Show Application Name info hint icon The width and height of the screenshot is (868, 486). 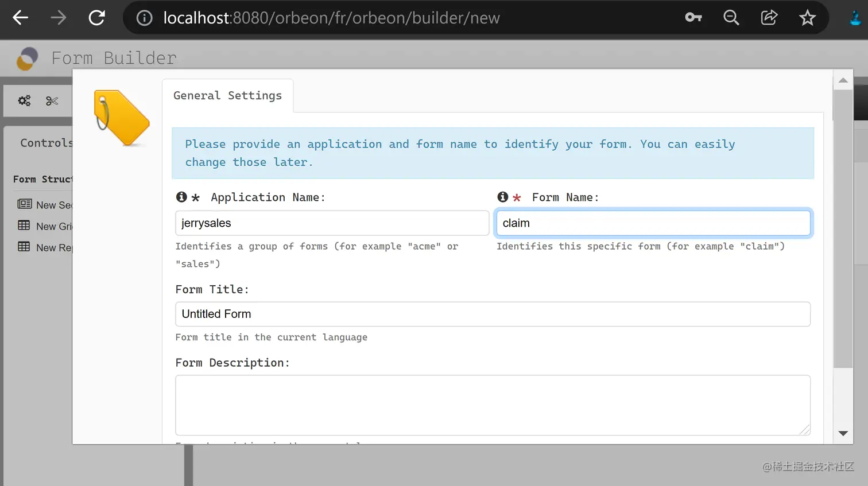[x=181, y=197]
